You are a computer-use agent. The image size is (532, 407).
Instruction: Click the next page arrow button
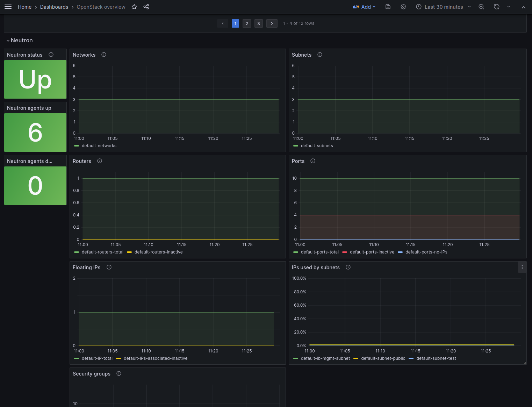pos(272,23)
